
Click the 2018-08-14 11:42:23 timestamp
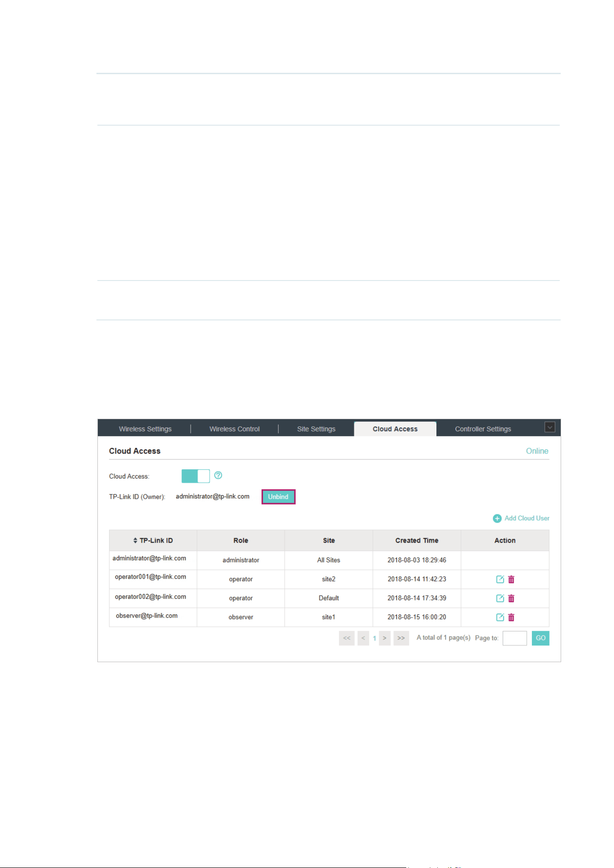(417, 579)
